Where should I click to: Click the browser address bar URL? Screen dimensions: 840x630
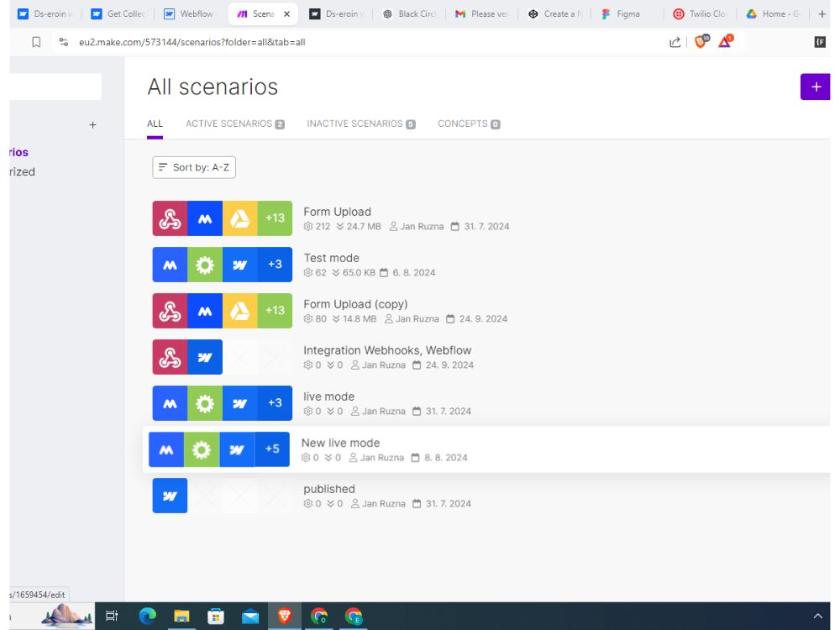(192, 42)
